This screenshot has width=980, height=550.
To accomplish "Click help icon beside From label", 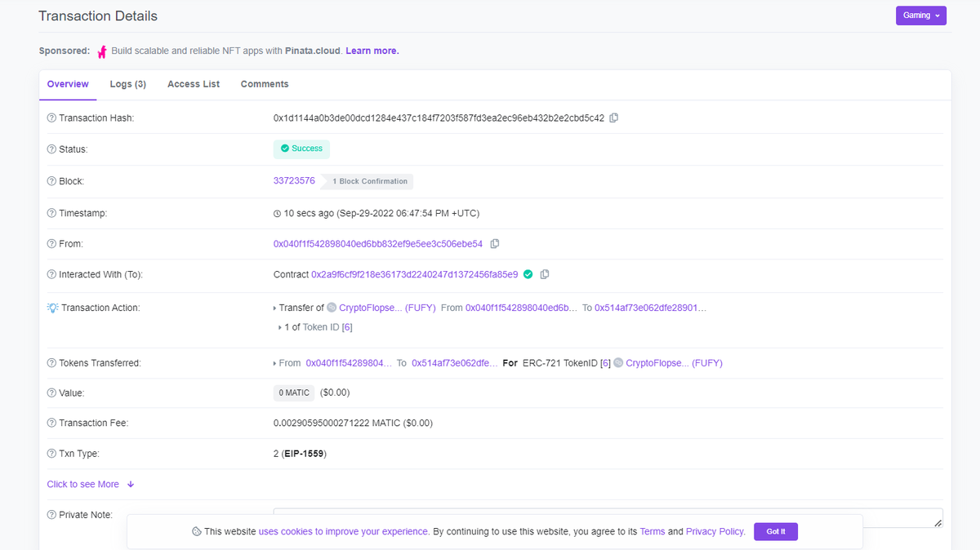I will [x=51, y=244].
